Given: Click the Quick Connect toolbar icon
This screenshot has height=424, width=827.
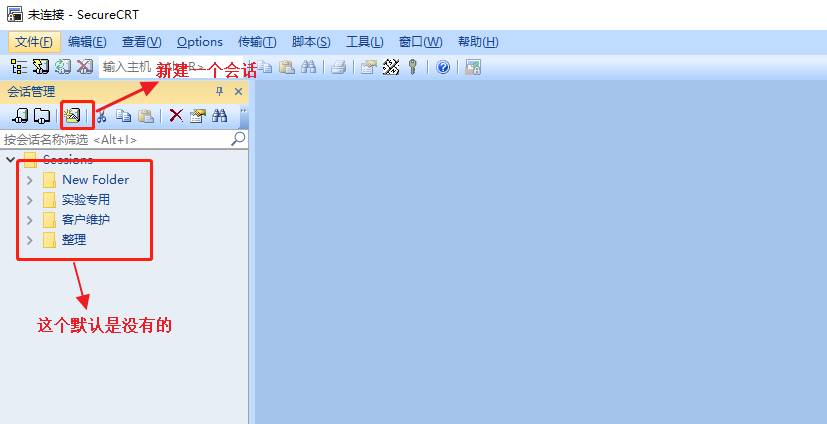Looking at the screenshot, I should coord(40,67).
